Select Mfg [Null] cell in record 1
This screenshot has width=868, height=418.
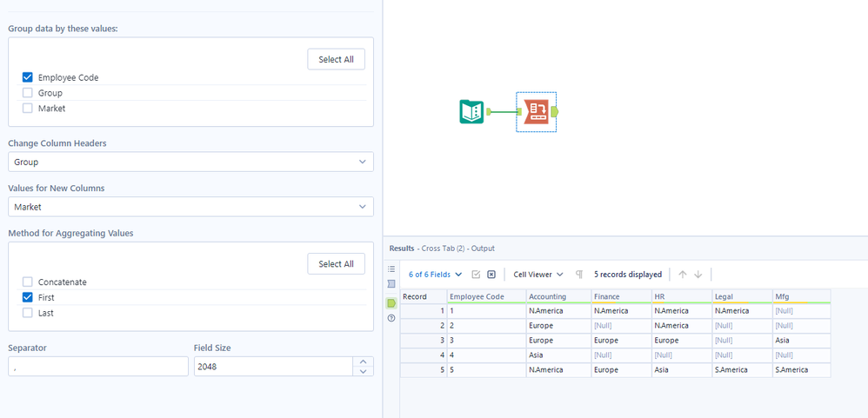[802, 311]
